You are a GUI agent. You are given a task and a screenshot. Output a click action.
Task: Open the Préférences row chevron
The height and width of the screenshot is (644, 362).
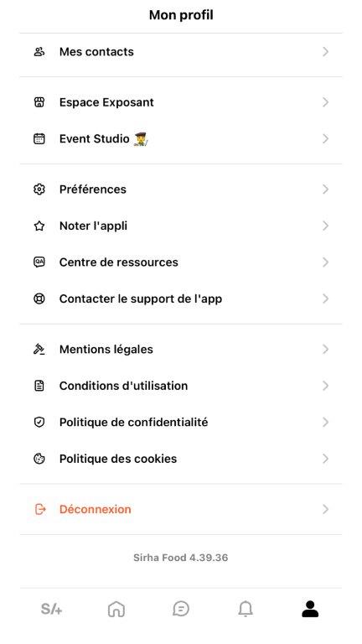(325, 190)
